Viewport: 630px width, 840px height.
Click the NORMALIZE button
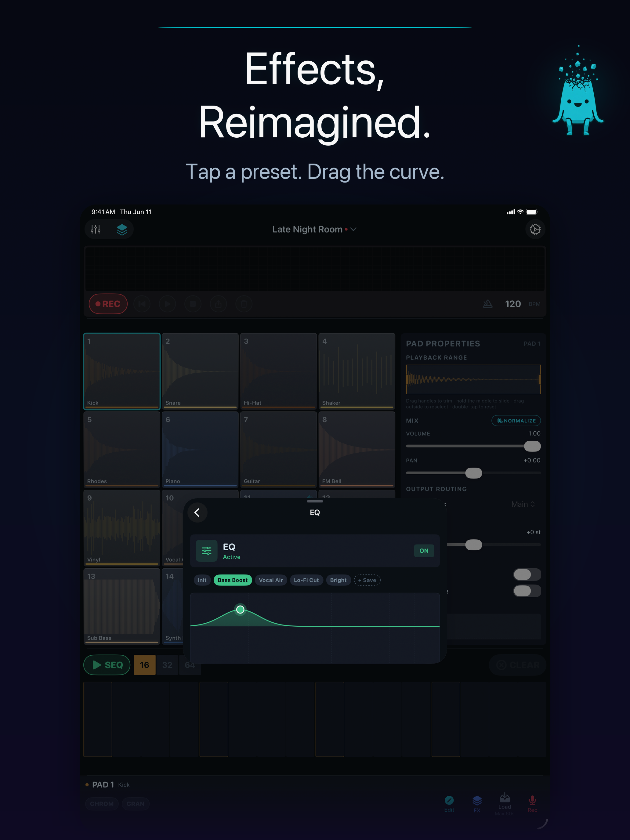pos(516,421)
